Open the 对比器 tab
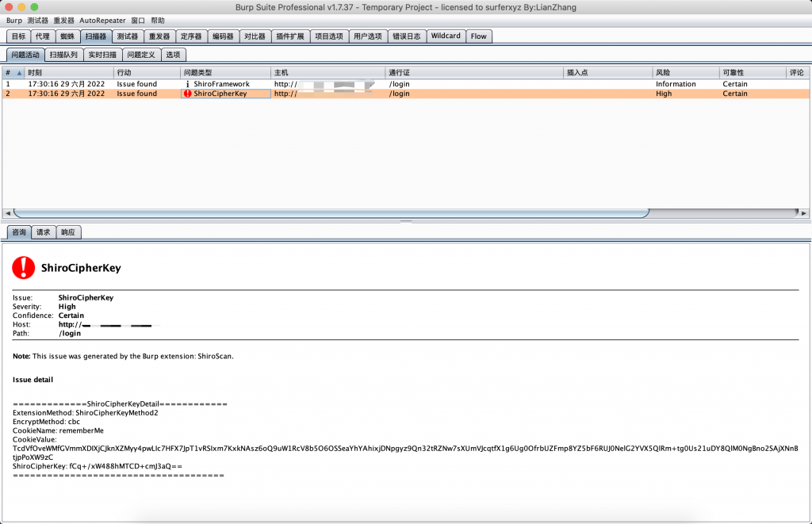Image resolution: width=812 pixels, height=524 pixels. (255, 36)
